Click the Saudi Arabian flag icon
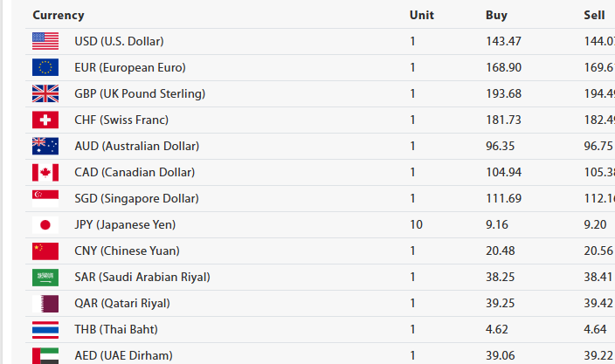Image resolution: width=615 pixels, height=364 pixels. (45, 277)
